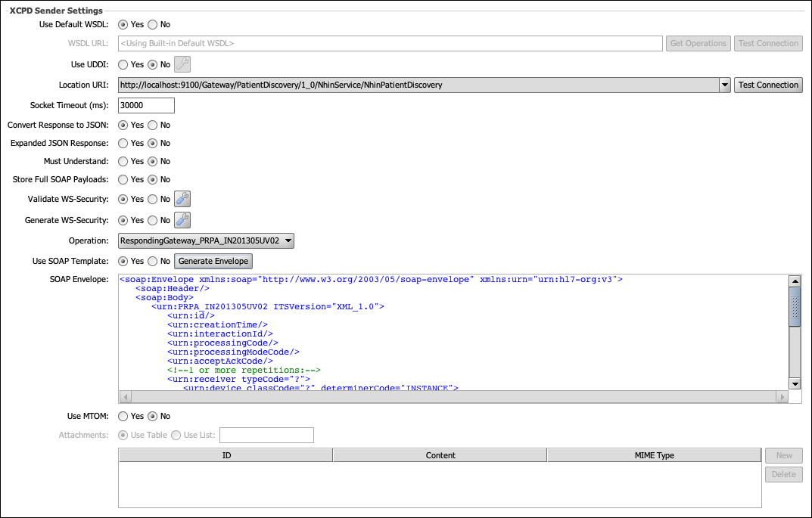Click the New attachment button
Viewport: 812px width, 518px height.
(x=784, y=455)
